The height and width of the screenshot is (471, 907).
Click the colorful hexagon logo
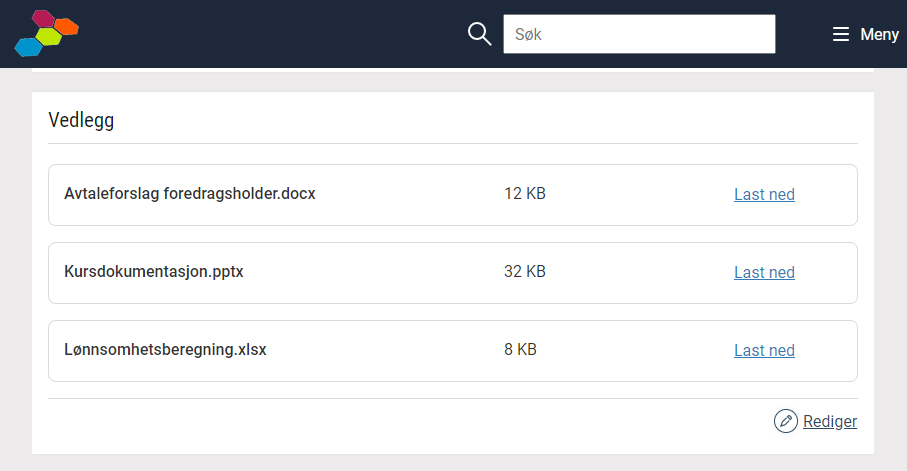coord(46,33)
